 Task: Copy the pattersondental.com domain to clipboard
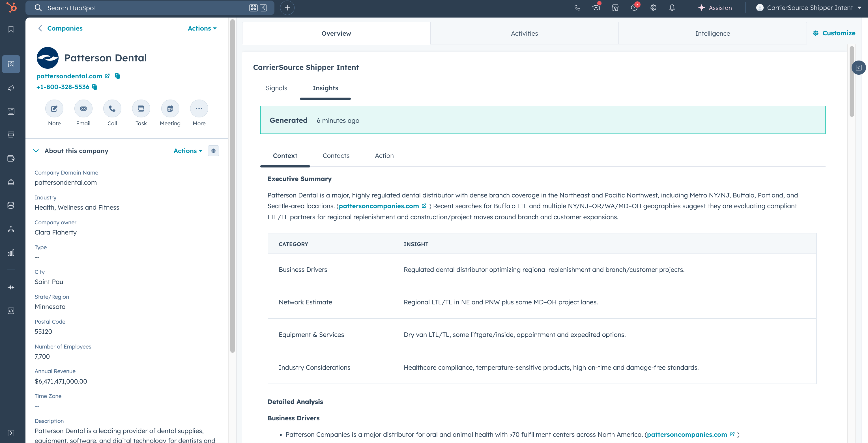(117, 76)
